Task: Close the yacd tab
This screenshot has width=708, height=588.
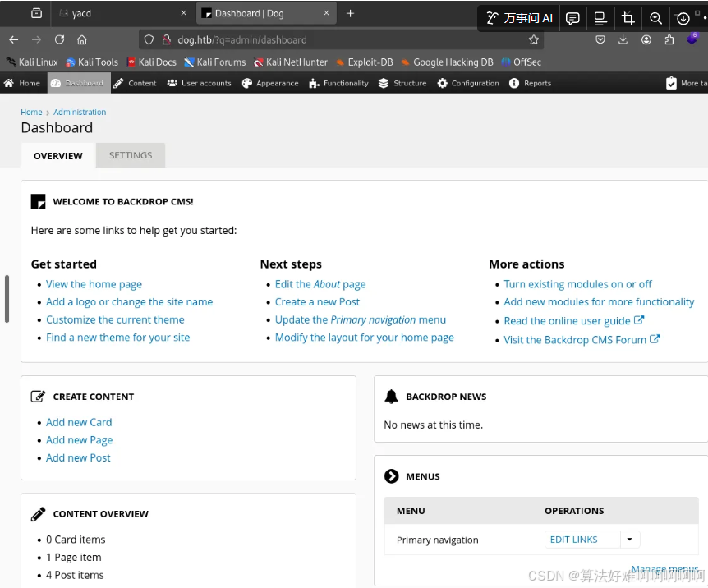Action: (x=183, y=13)
